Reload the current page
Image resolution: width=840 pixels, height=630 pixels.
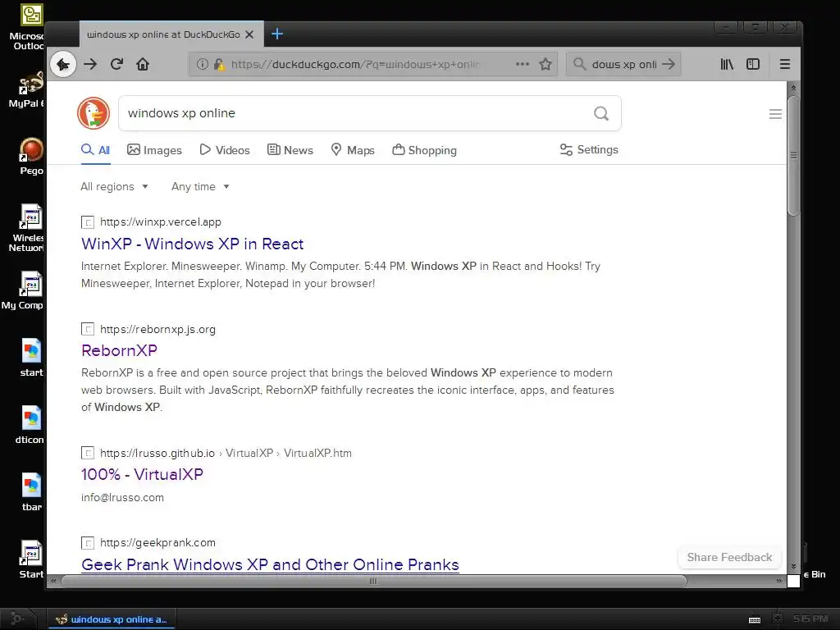(x=116, y=64)
